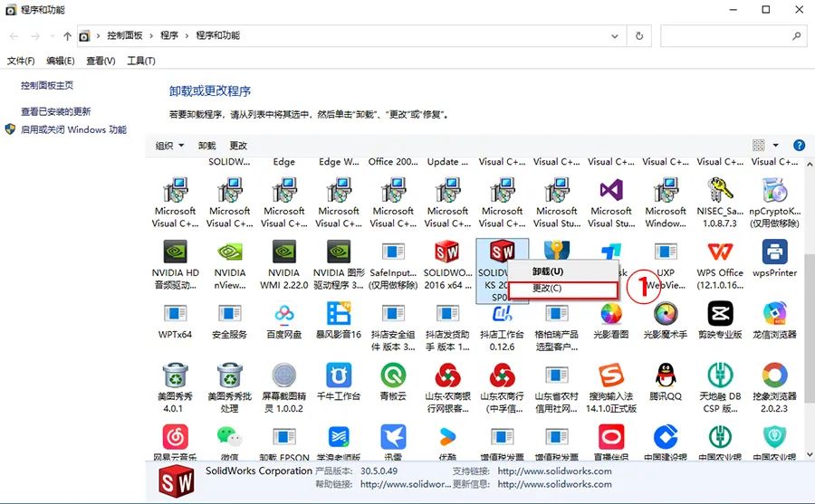815x504 pixels.
Task: Select the 迅雷 program icon
Action: tap(393, 437)
